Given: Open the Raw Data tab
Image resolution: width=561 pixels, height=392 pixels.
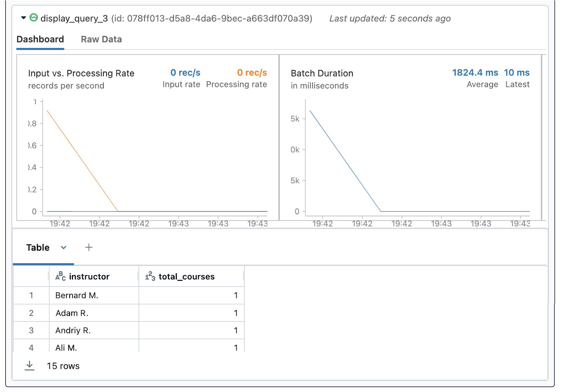Looking at the screenshot, I should click(x=101, y=39).
